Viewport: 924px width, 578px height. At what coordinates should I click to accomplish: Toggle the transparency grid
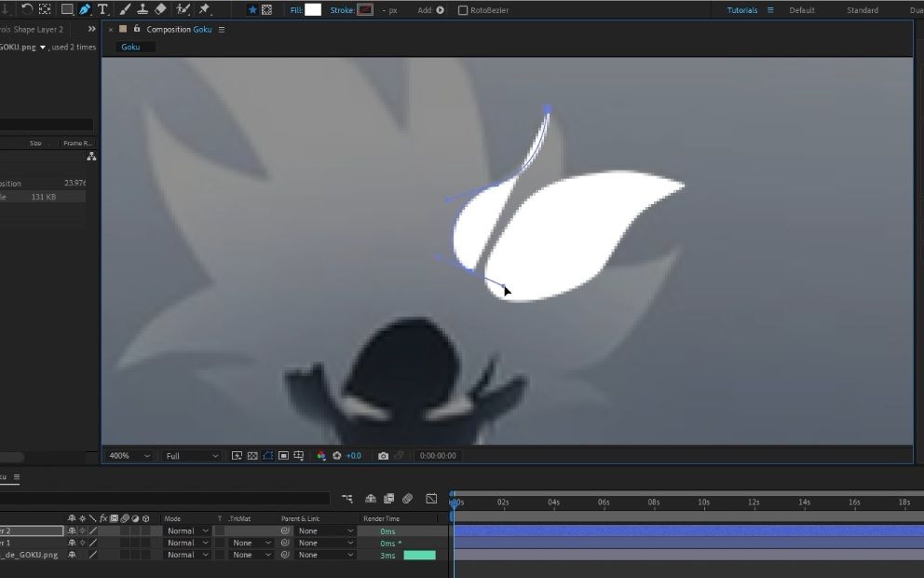(x=252, y=455)
